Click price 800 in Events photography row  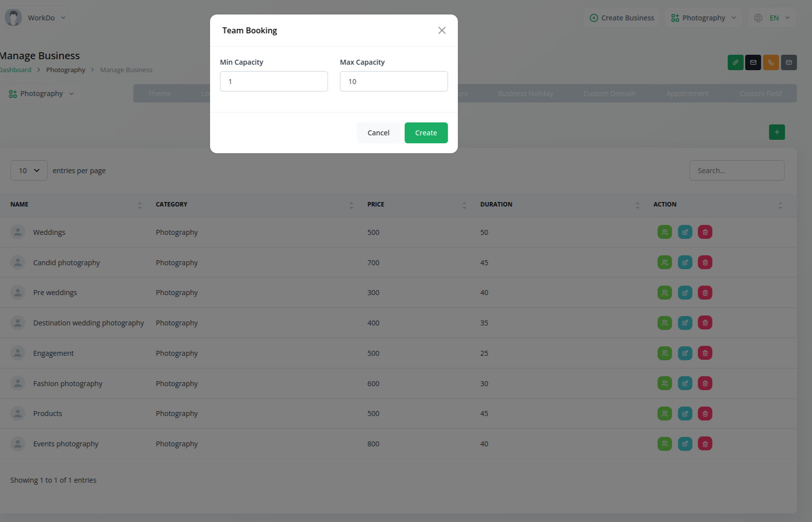click(373, 444)
